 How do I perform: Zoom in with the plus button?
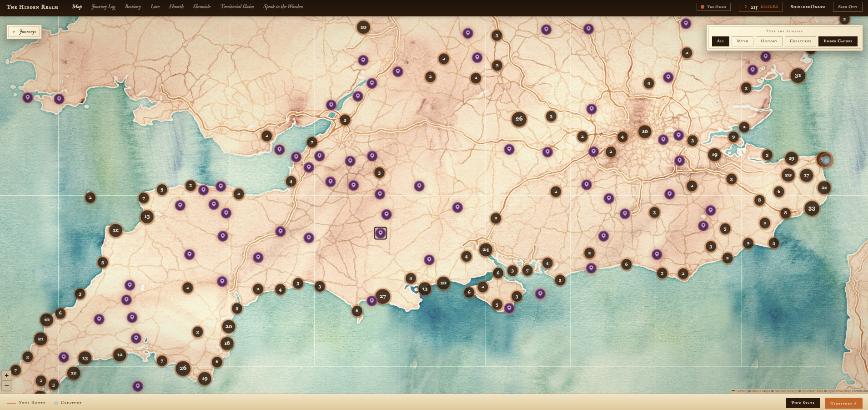6,375
